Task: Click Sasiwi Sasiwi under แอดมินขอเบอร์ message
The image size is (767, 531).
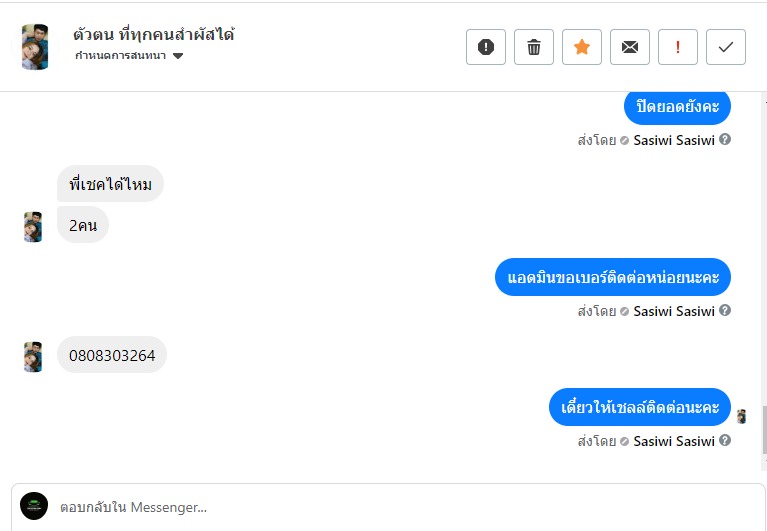Action: tap(674, 311)
